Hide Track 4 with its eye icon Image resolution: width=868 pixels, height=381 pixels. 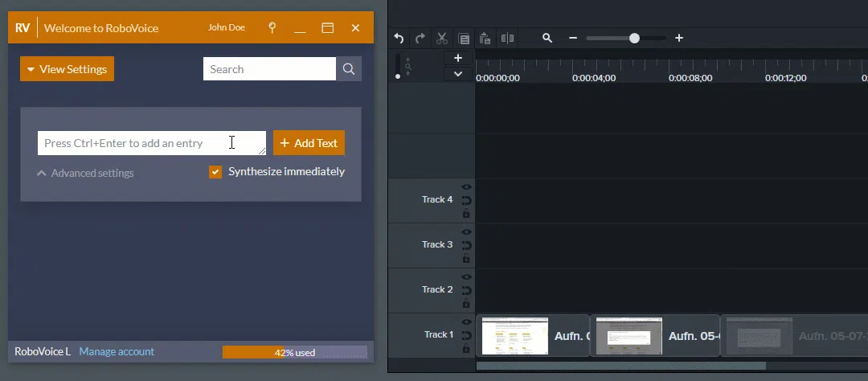coord(466,187)
